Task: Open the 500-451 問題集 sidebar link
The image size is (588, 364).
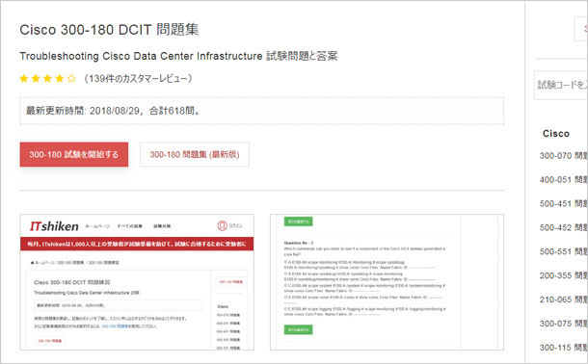Action: (564, 204)
